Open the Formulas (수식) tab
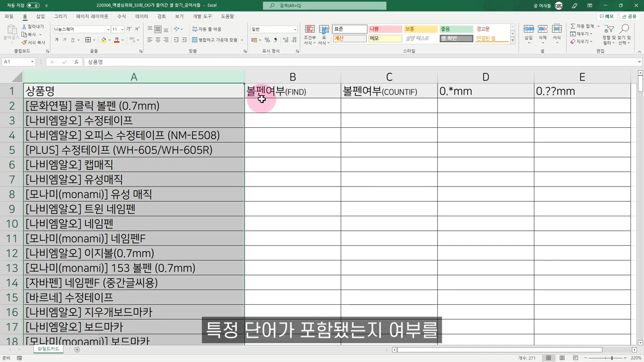Screen dimensions: 644x362 tap(122, 16)
